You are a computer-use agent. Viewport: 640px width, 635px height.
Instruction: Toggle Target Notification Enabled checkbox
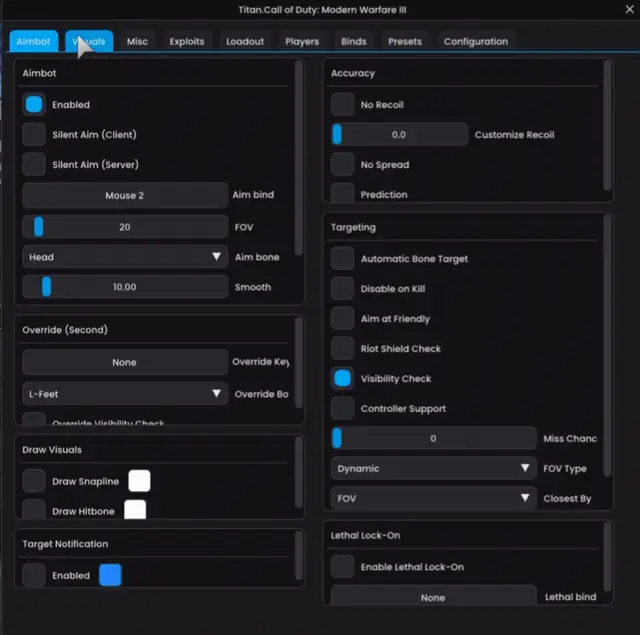pyautogui.click(x=34, y=575)
